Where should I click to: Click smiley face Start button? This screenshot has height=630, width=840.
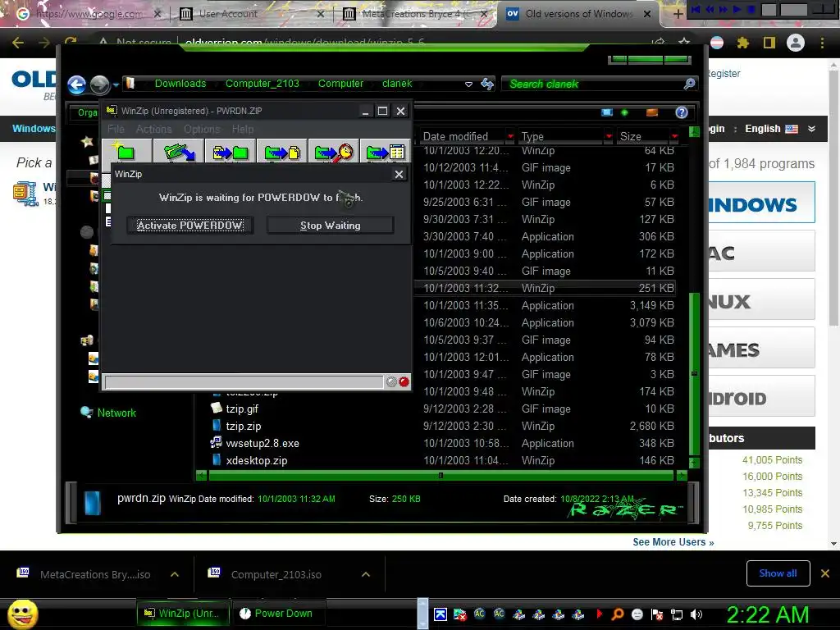[22, 614]
